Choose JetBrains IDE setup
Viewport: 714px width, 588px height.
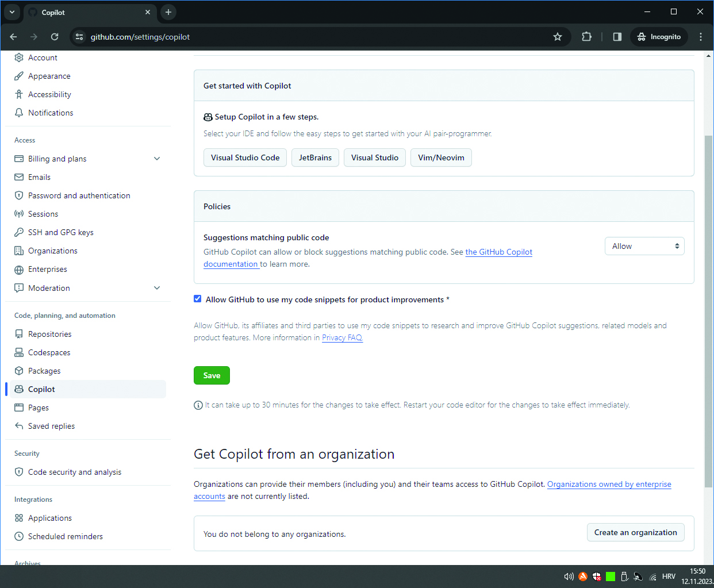click(x=315, y=157)
